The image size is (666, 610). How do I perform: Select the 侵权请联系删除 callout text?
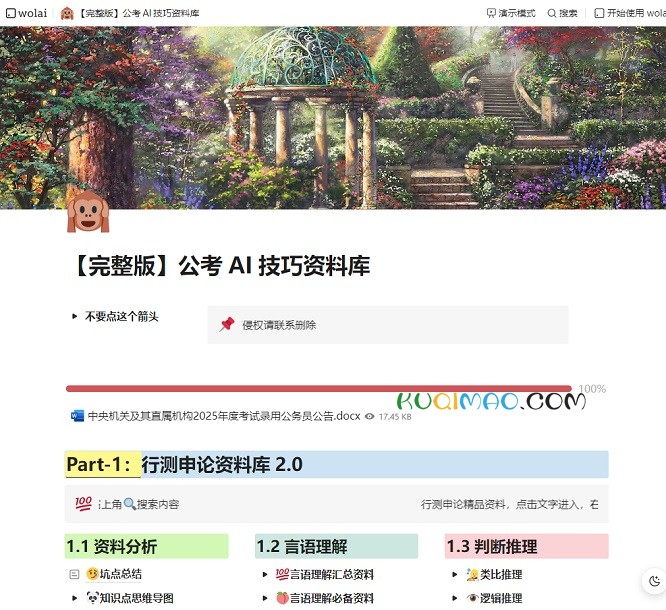point(279,325)
